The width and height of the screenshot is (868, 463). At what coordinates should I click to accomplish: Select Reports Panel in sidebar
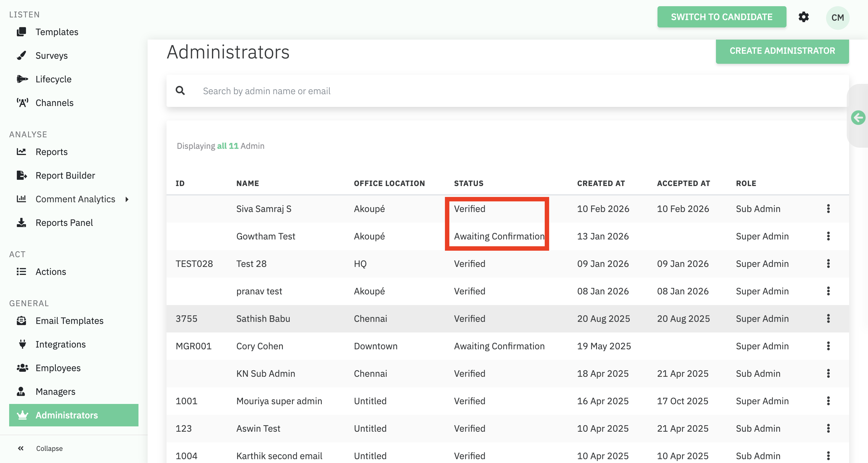(64, 223)
